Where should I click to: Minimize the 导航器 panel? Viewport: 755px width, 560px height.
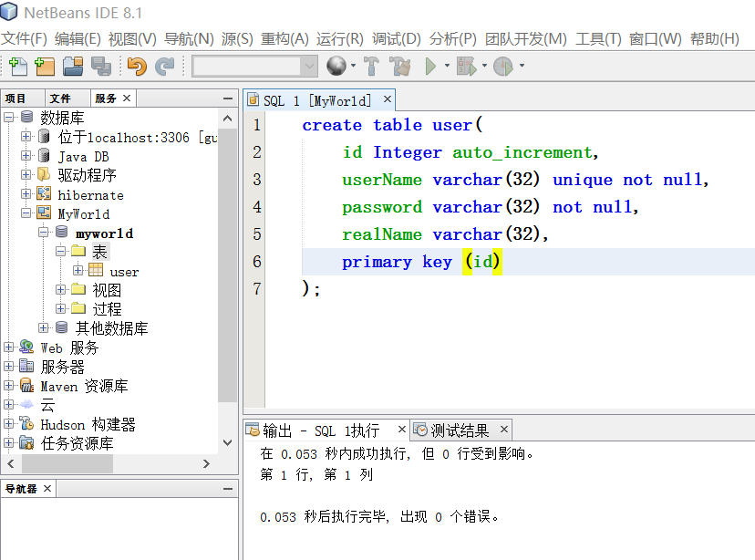pos(228,489)
